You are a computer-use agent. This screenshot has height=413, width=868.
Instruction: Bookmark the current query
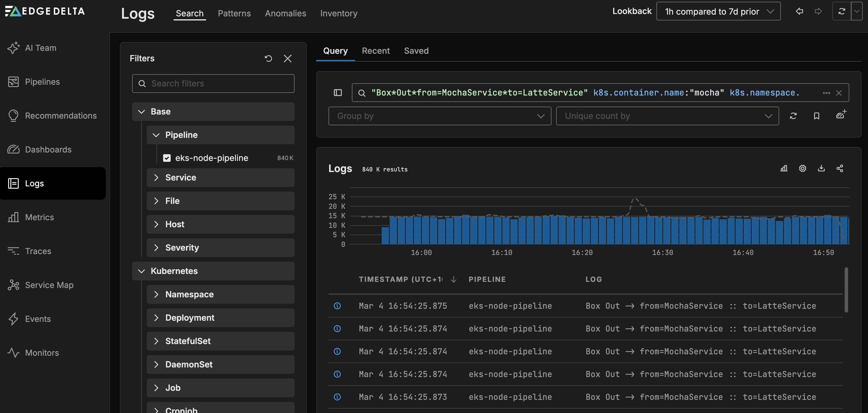click(817, 116)
